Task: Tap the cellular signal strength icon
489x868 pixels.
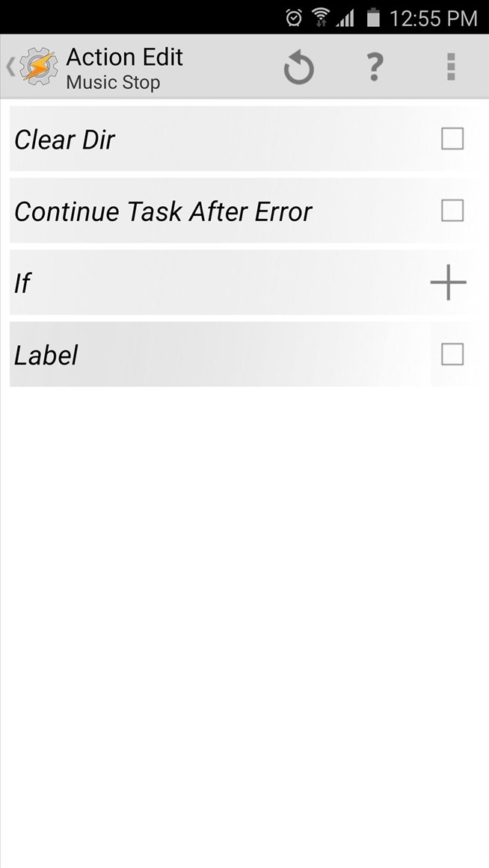Action: pyautogui.click(x=345, y=17)
